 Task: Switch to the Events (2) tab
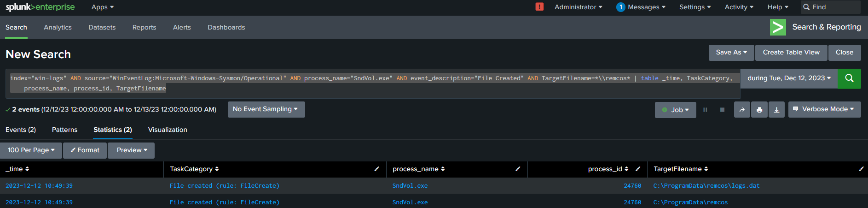pyautogui.click(x=21, y=130)
